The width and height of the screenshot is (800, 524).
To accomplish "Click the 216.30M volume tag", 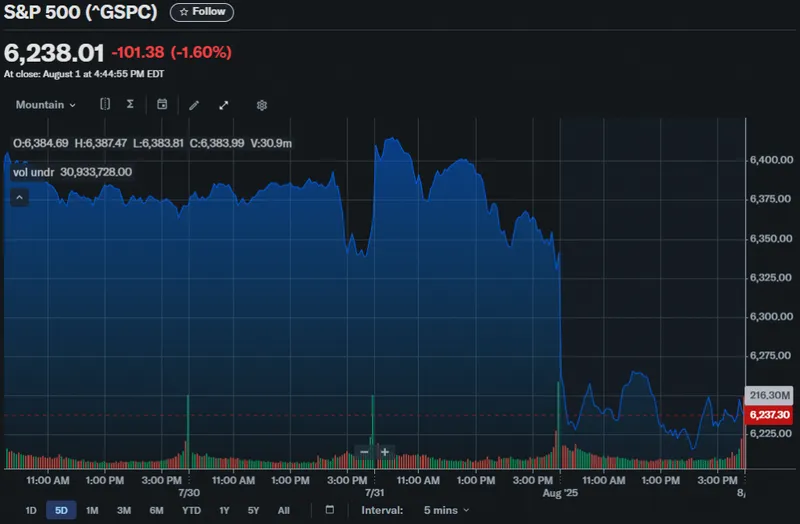I will 769,395.
